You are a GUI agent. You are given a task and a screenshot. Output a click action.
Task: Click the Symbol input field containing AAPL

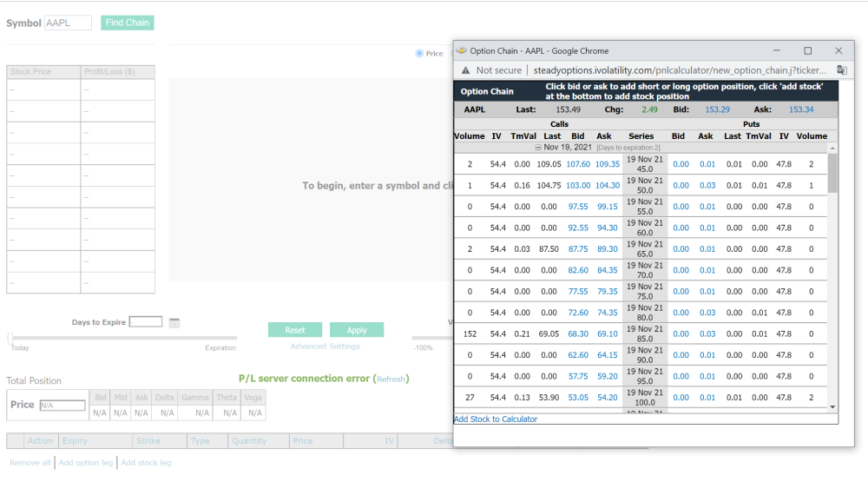68,23
